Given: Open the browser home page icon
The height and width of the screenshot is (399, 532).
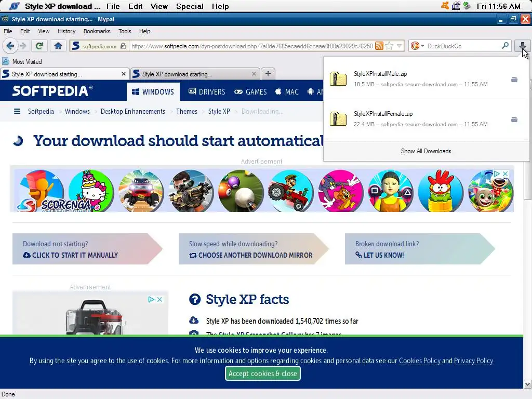Looking at the screenshot, I should click(x=58, y=46).
